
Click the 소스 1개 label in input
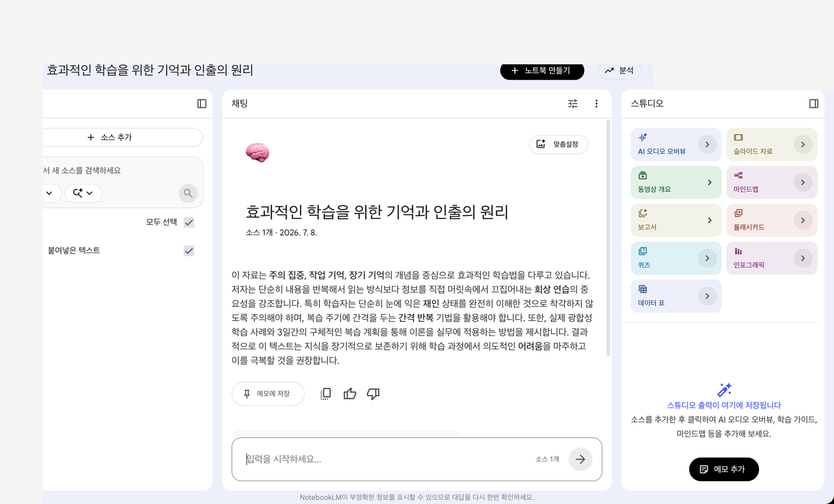547,459
